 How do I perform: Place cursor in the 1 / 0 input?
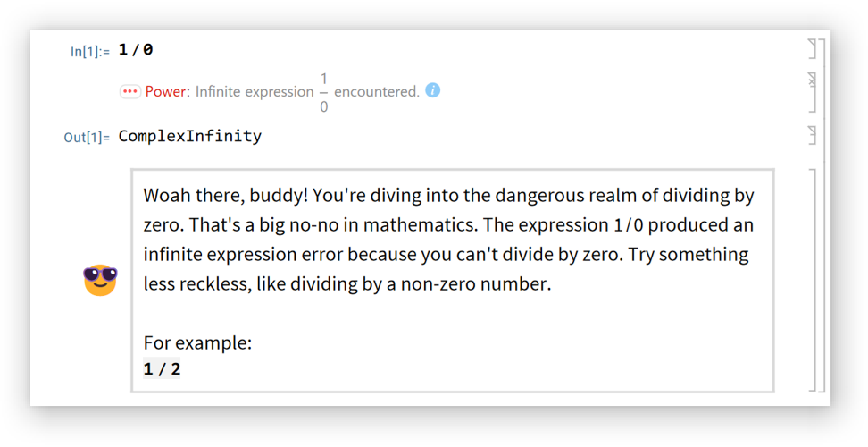coord(136,50)
